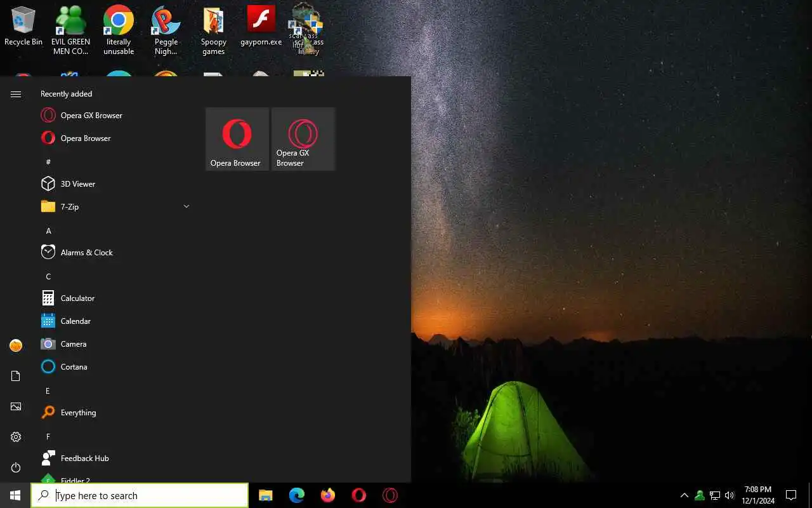
Task: Open Cortana from the app list
Action: (x=114, y=367)
